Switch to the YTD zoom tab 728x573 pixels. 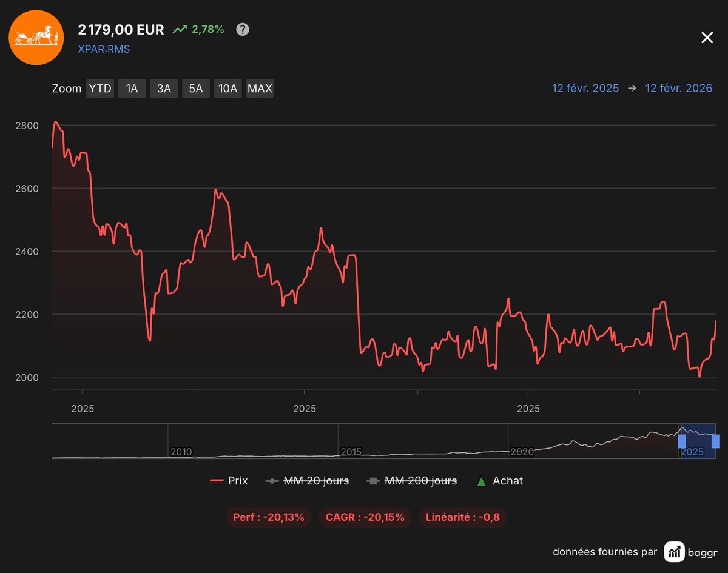tap(99, 88)
